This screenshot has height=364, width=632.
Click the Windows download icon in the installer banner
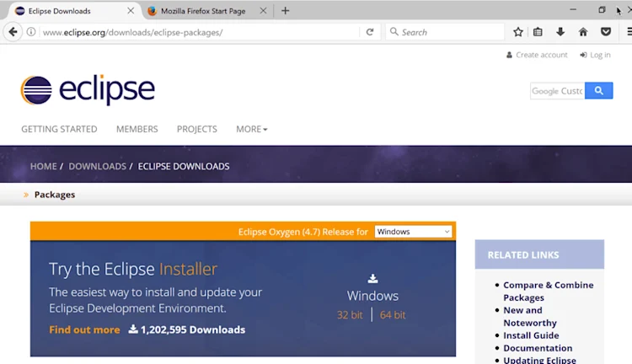pos(372,278)
